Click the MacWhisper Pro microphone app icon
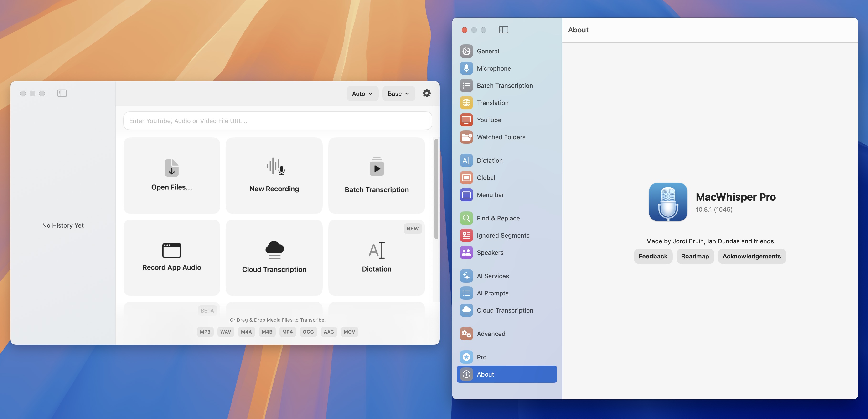Viewport: 868px width, 419px height. [x=668, y=202]
